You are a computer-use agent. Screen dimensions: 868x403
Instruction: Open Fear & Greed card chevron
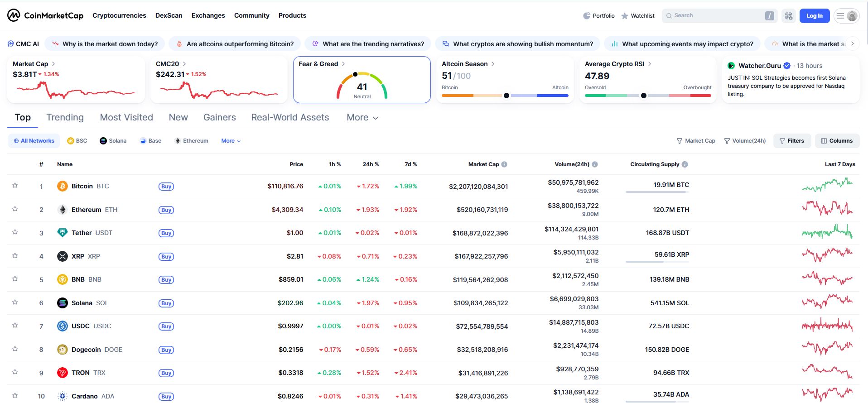click(343, 64)
